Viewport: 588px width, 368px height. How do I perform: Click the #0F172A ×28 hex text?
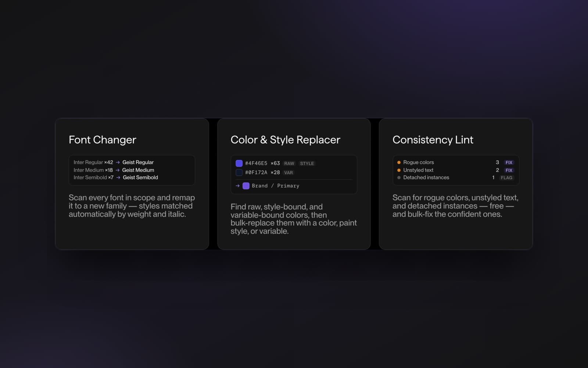(x=262, y=173)
